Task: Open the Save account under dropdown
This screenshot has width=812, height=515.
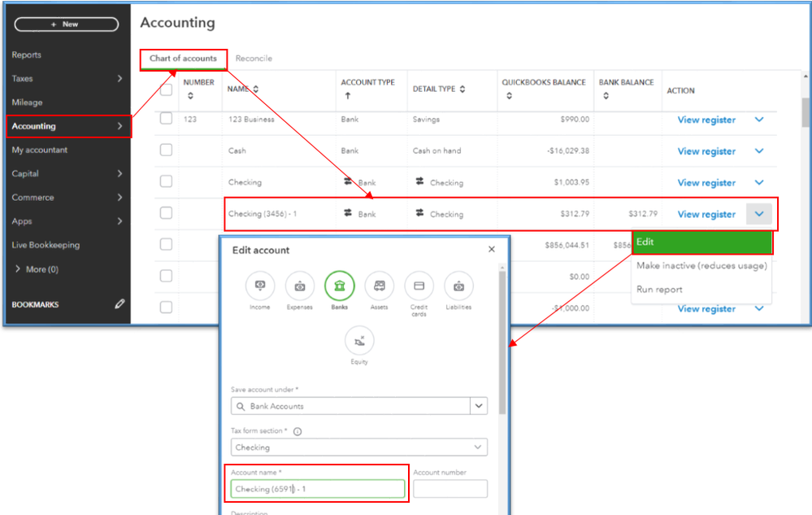Action: (479, 406)
